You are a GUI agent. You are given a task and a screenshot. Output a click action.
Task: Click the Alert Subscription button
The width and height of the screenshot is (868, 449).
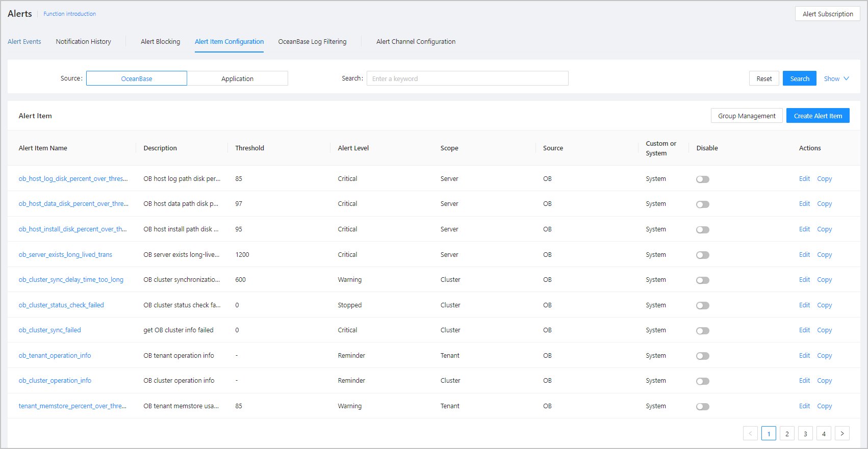(x=827, y=14)
